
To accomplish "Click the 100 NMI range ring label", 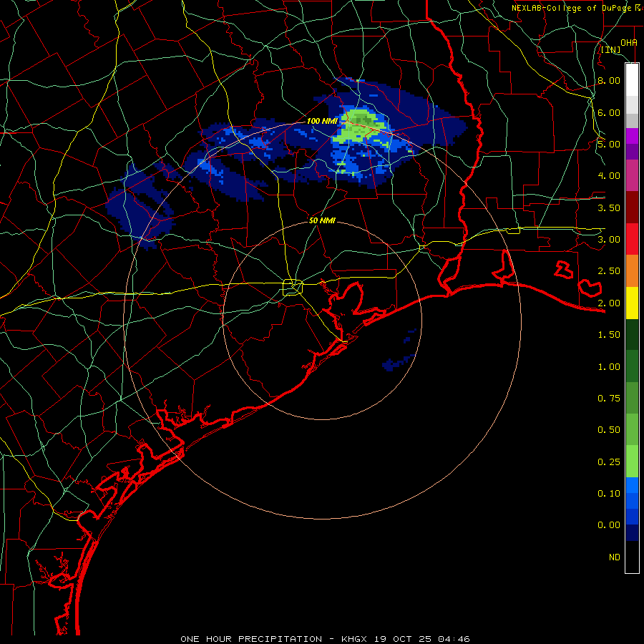I will click(322, 121).
